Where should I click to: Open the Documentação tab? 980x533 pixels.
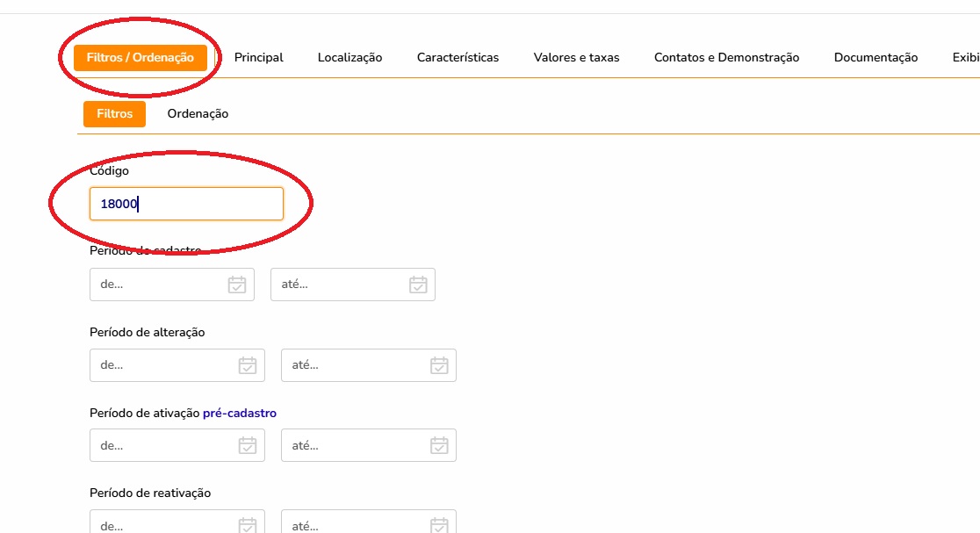click(x=876, y=58)
